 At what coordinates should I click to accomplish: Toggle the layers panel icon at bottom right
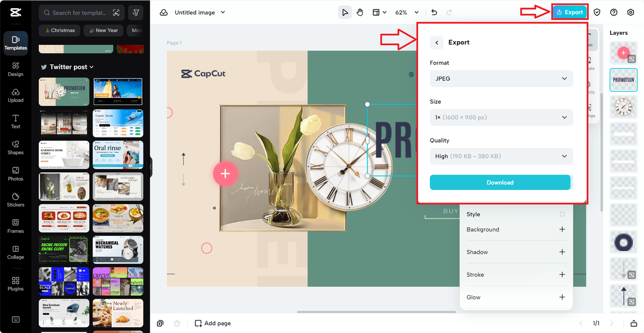click(x=633, y=323)
